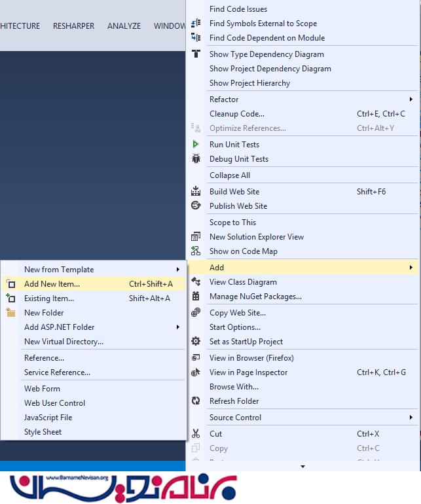Open the ANALYZE menu in menu bar

pos(124,26)
